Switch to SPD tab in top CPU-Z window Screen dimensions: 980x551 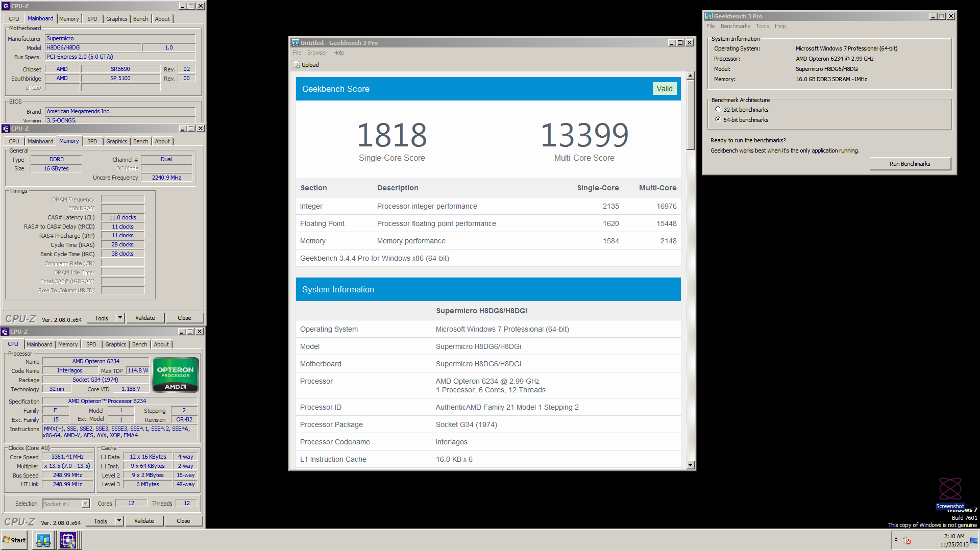(x=92, y=19)
